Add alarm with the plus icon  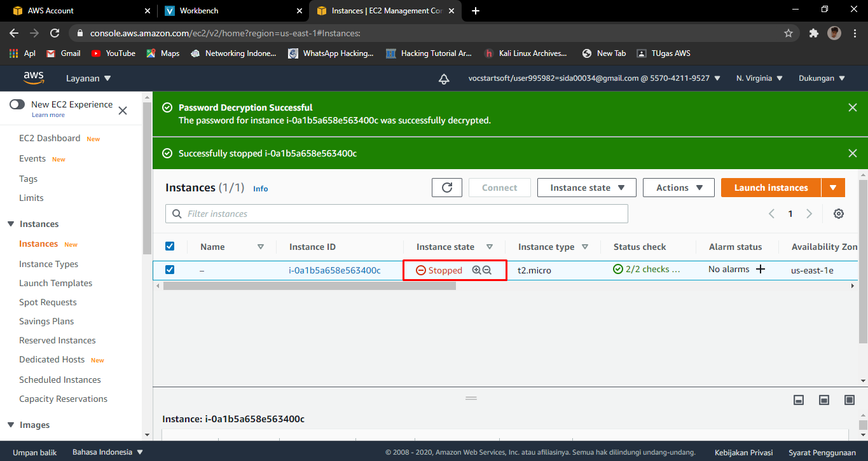(760, 269)
